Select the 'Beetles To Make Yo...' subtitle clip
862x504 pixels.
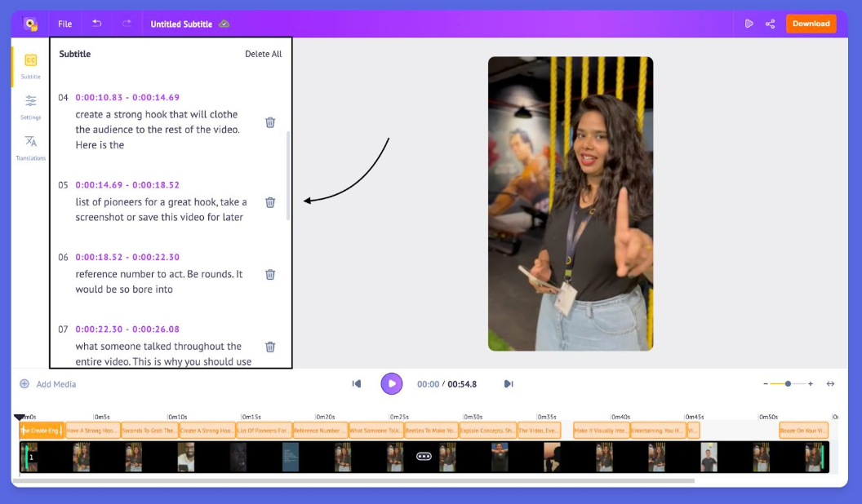(431, 431)
